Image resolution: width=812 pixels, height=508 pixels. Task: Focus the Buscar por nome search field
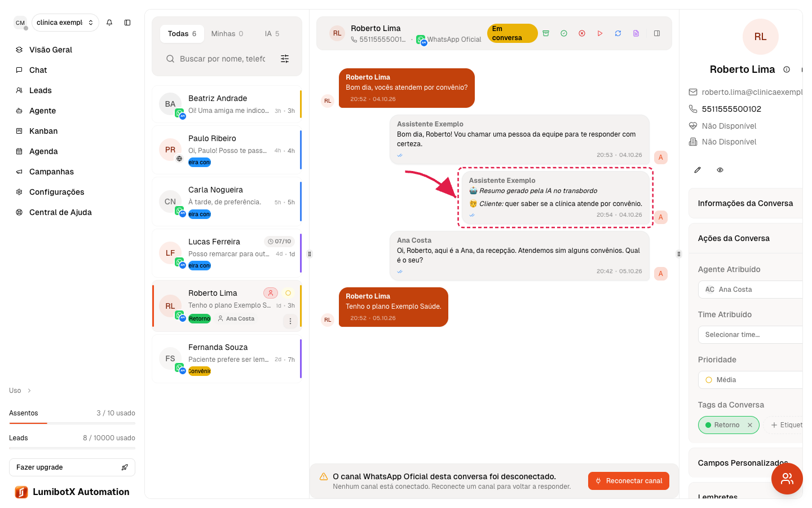coord(222,59)
